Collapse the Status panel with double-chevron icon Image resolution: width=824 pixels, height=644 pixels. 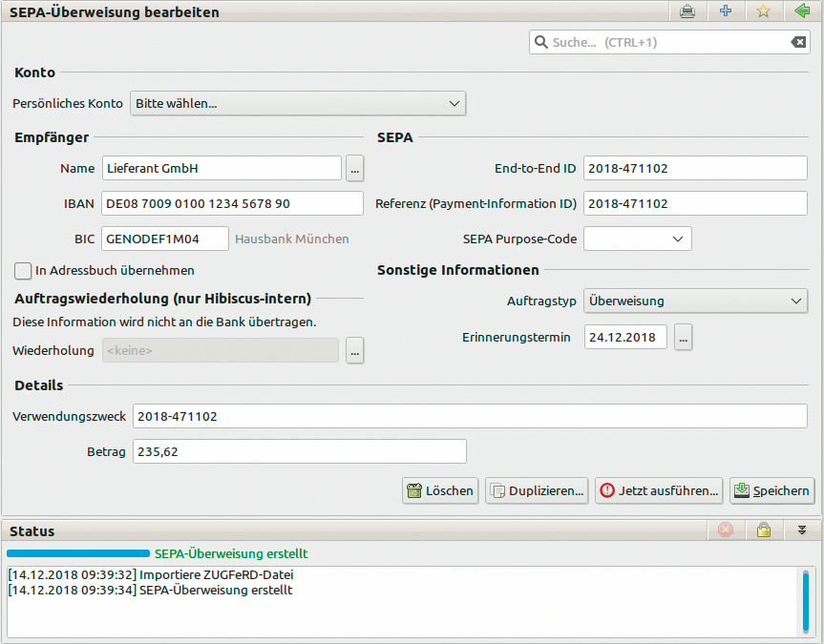(x=802, y=530)
